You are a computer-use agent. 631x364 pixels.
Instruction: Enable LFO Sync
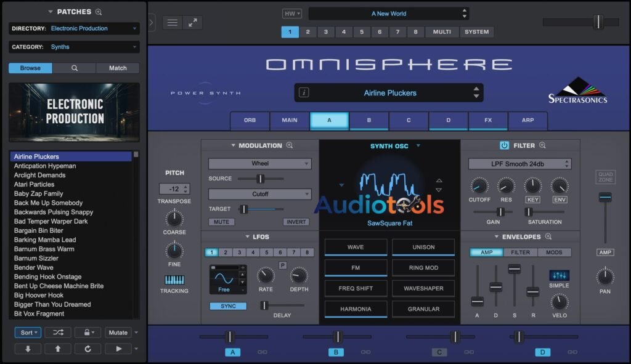228,305
